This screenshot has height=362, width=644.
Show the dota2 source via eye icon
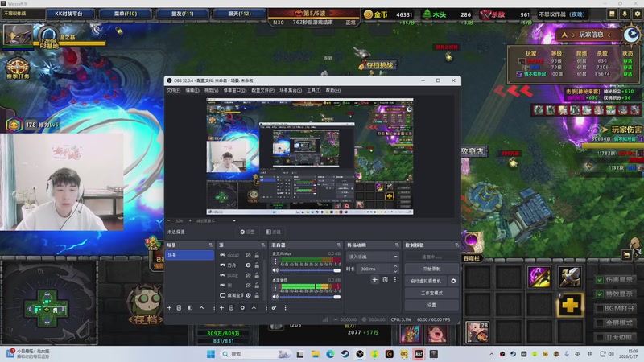pyautogui.click(x=248, y=255)
